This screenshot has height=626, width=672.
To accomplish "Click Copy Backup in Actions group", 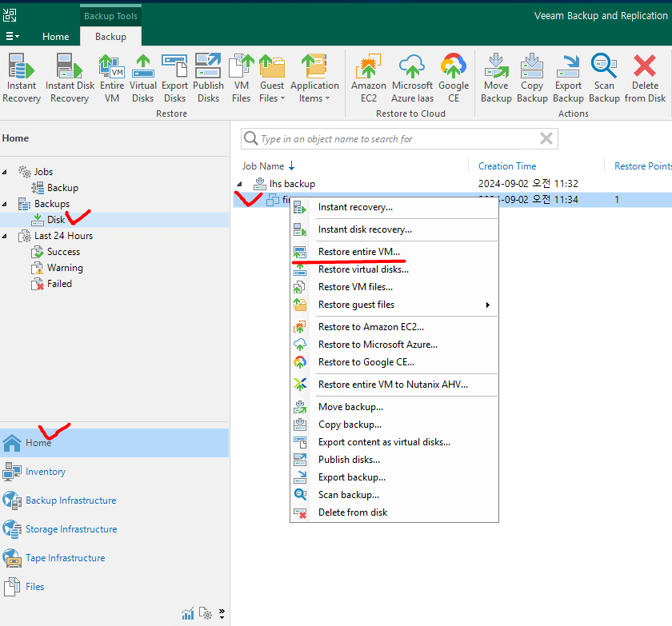I will click(532, 78).
